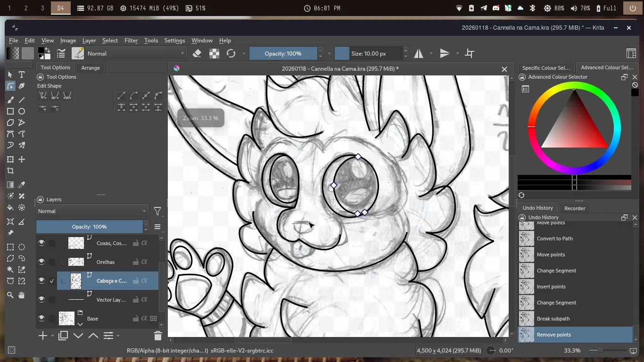
Task: Select the Freehand Brush tool
Action: [10, 99]
